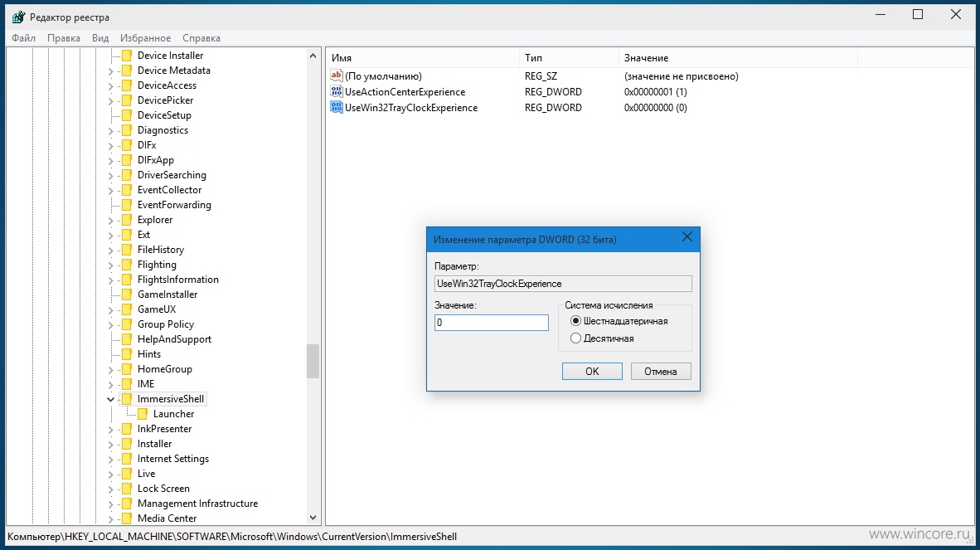This screenshot has height=550, width=980.
Task: Click the Device Installer folder icon
Action: [127, 55]
